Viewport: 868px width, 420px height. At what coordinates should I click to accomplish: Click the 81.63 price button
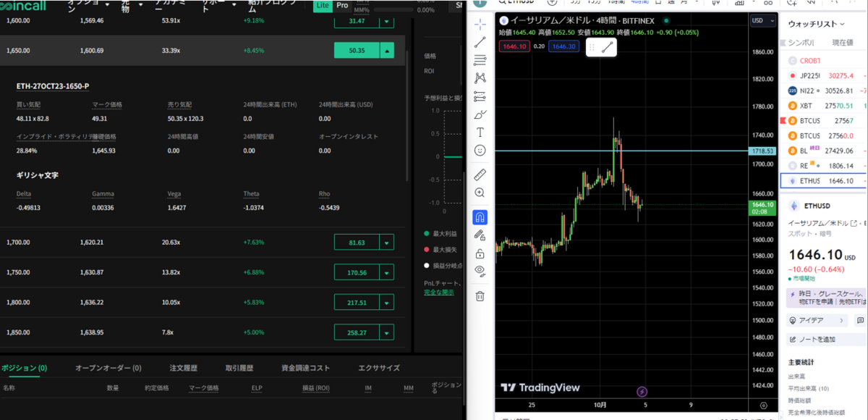tap(357, 243)
